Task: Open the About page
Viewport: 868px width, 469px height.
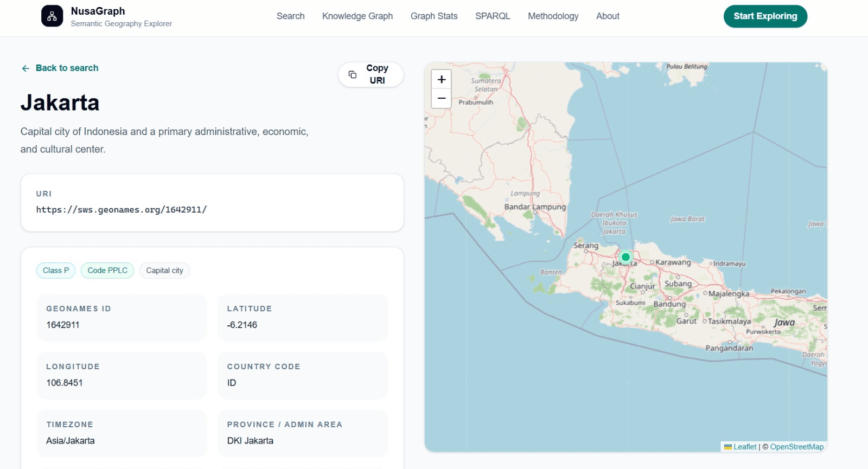Action: click(x=608, y=16)
